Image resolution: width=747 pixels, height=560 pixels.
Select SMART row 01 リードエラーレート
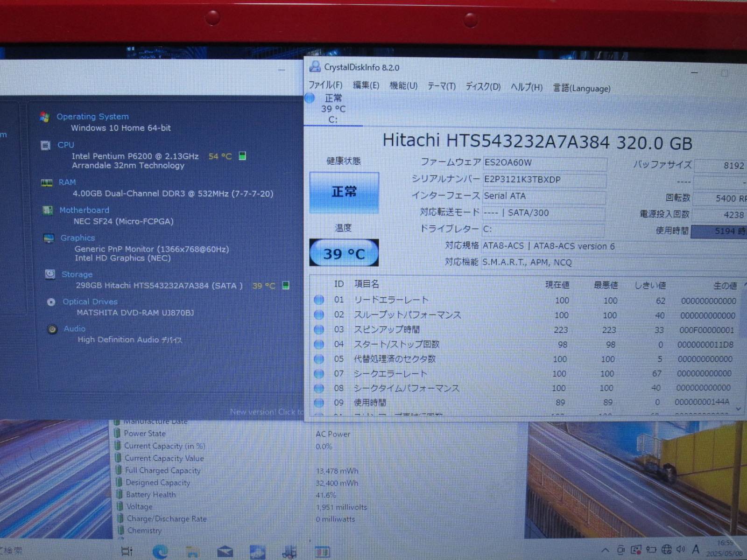click(526, 301)
